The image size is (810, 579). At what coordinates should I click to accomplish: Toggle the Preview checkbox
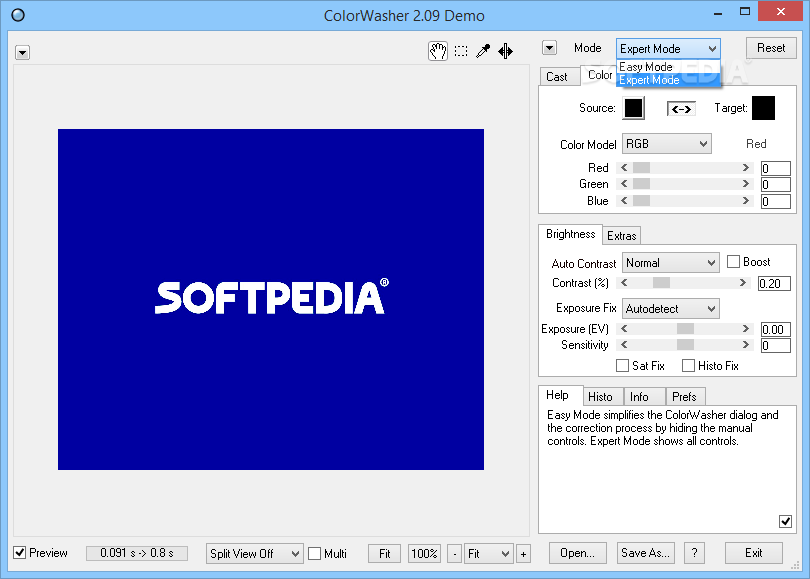pos(20,553)
